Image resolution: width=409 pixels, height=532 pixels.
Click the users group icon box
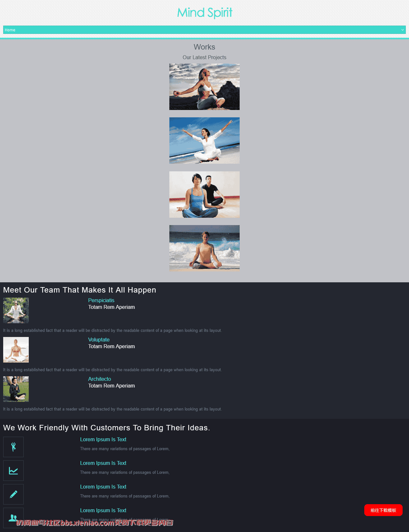(13, 518)
